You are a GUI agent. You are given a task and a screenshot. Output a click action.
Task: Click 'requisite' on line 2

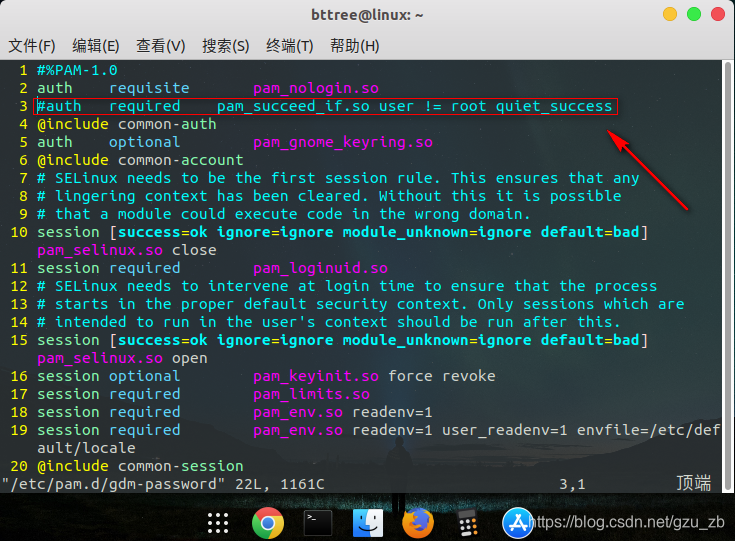click(149, 88)
